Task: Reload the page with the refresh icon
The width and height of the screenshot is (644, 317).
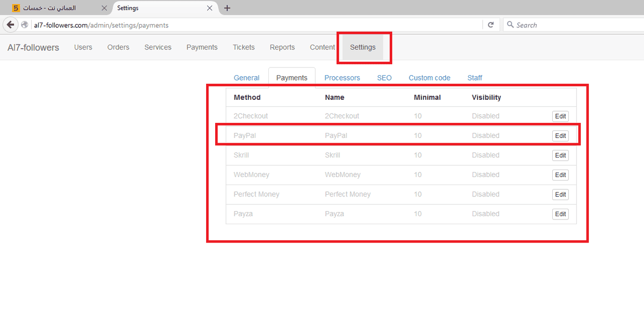Action: 491,25
